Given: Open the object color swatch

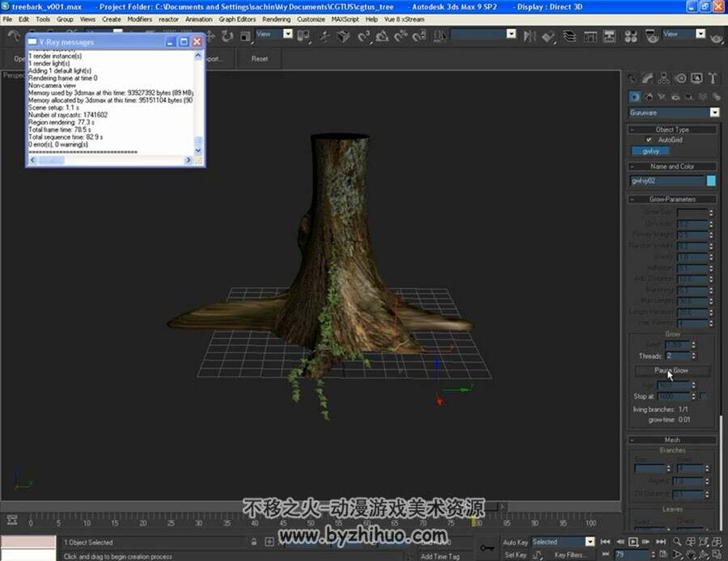Looking at the screenshot, I should tap(711, 181).
